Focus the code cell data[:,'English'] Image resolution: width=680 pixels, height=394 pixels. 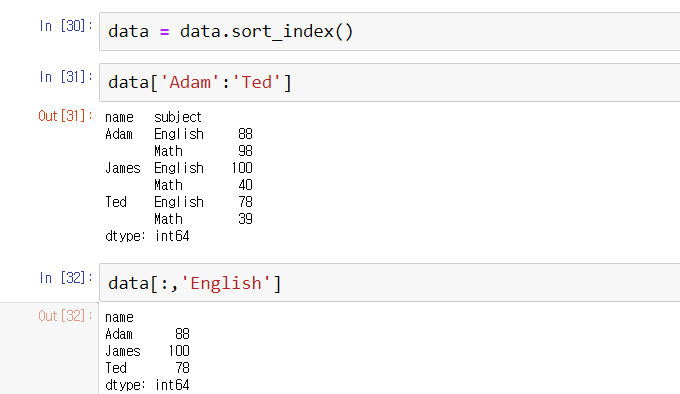pos(389,283)
